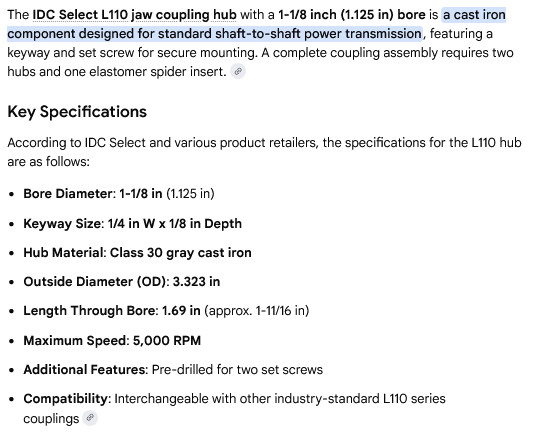Click the "Class 30 gray cast iron" value

(180, 253)
